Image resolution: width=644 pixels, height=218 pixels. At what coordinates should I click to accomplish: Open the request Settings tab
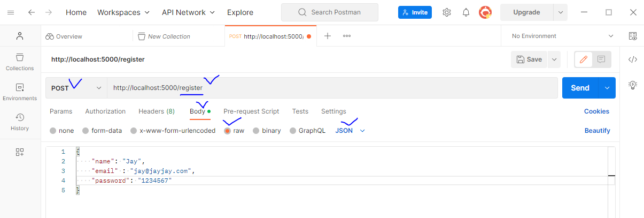tap(333, 111)
